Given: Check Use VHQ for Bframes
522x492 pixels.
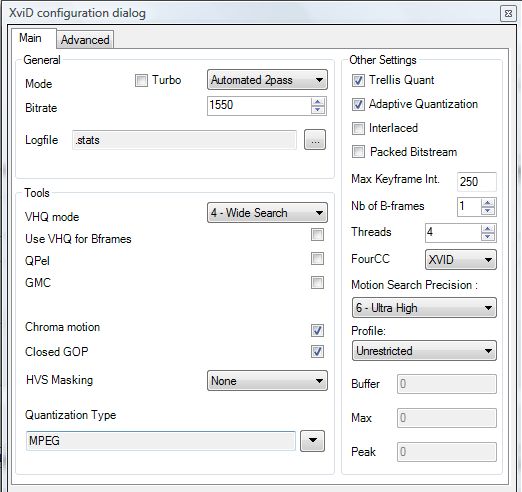Looking at the screenshot, I should click(317, 235).
